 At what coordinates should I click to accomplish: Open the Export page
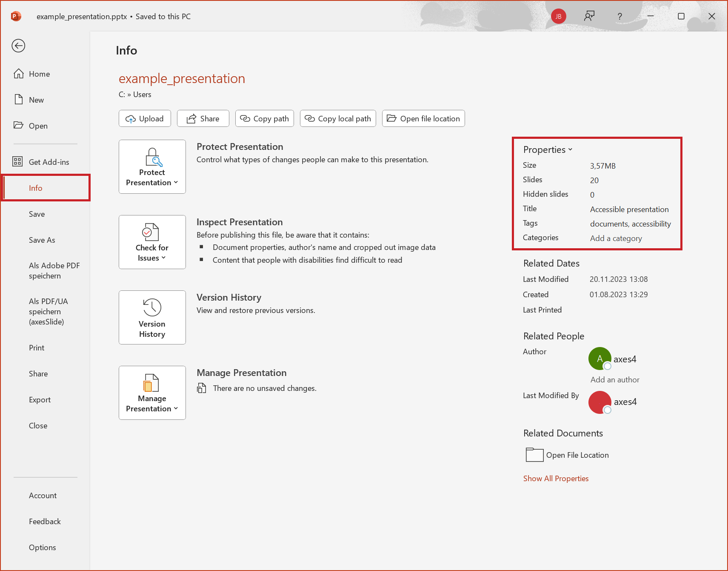(x=45, y=400)
